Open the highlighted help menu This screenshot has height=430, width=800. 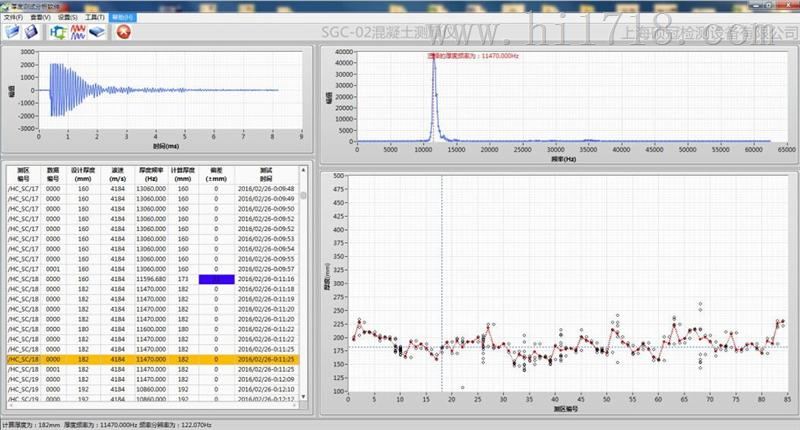[x=122, y=17]
